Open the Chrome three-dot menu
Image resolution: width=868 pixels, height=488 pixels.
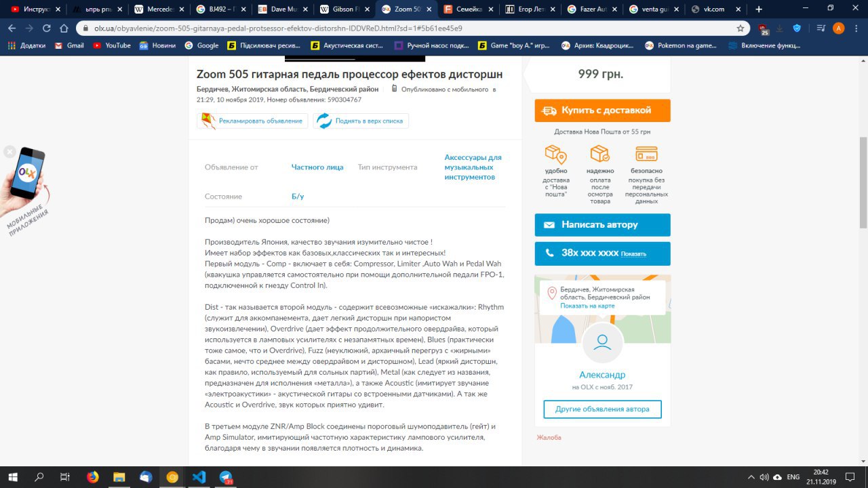pyautogui.click(x=856, y=28)
